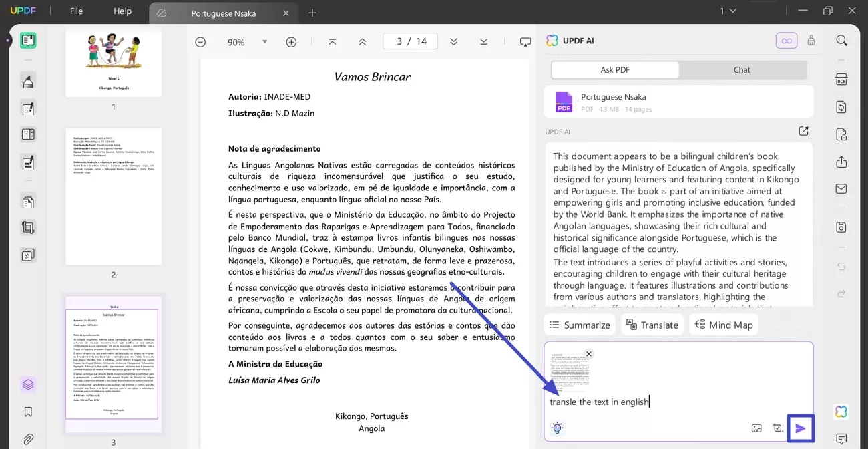868x449 pixels.
Task: Add a new tab
Action: pyautogui.click(x=312, y=13)
